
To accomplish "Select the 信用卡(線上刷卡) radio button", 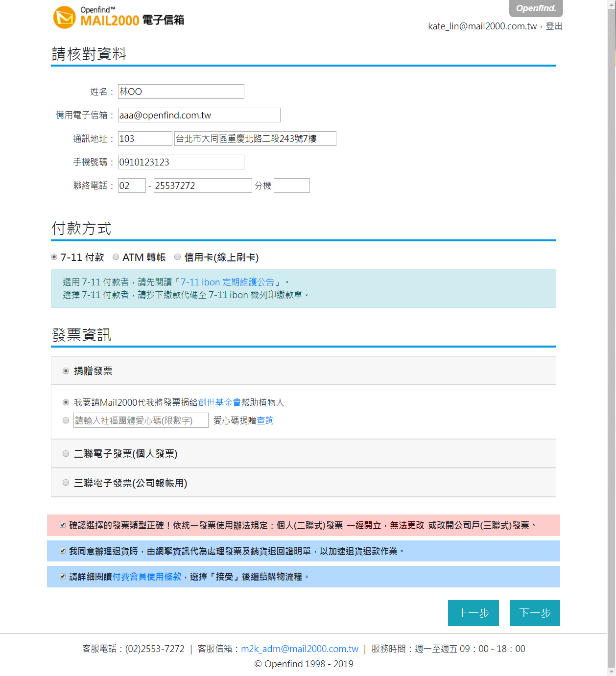I will [x=178, y=257].
